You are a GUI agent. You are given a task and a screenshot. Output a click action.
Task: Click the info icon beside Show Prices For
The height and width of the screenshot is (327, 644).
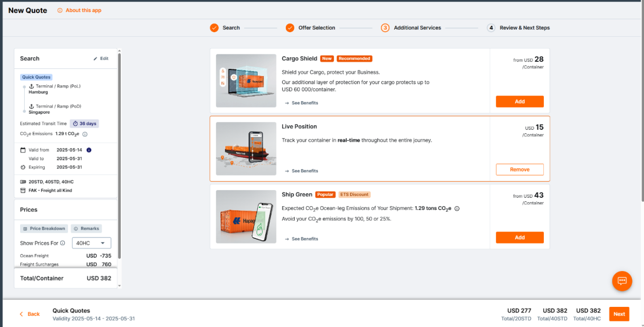(63, 243)
